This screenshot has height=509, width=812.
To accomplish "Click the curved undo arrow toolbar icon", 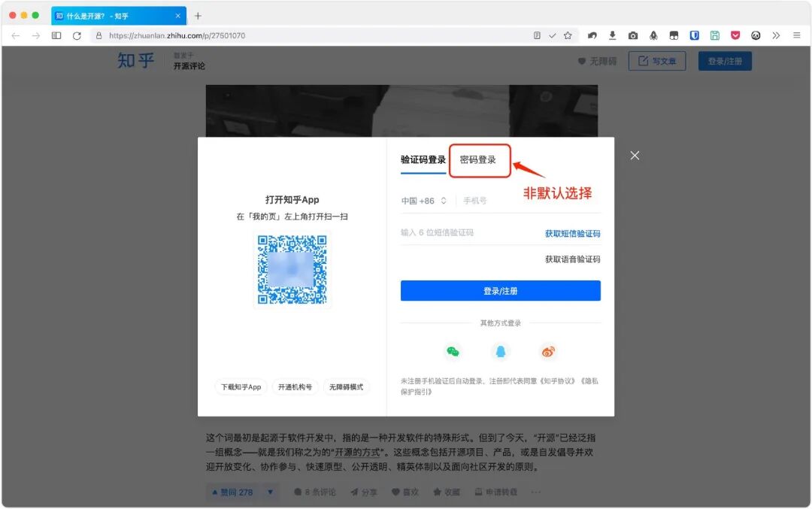I will pos(592,36).
